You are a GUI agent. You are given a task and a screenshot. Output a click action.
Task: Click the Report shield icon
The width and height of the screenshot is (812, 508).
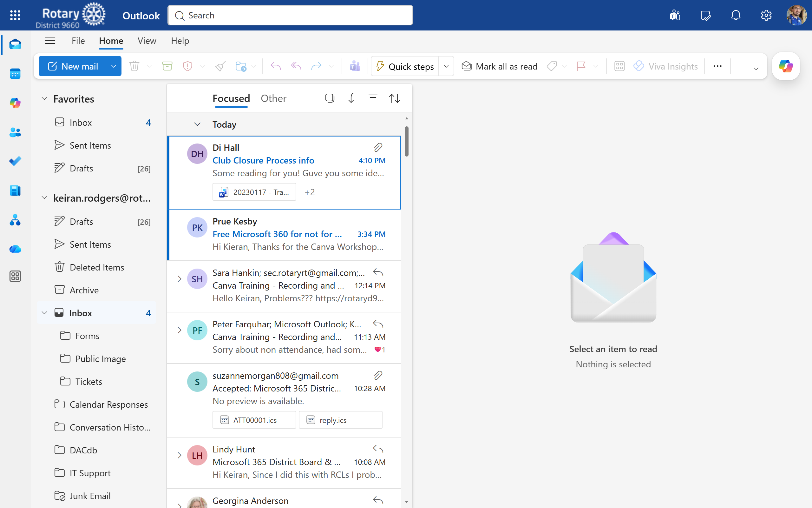pos(187,66)
